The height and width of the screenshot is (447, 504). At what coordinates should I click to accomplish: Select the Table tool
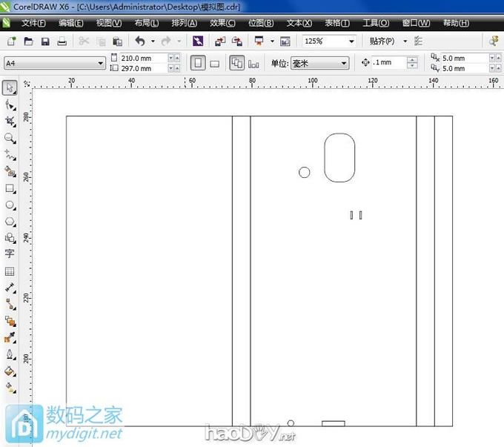pyautogui.click(x=10, y=271)
